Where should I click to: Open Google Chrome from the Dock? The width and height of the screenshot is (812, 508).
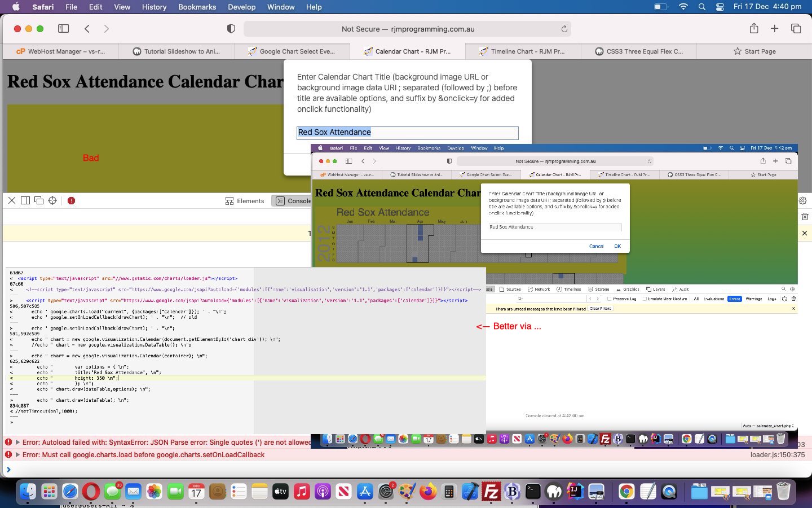(x=626, y=492)
